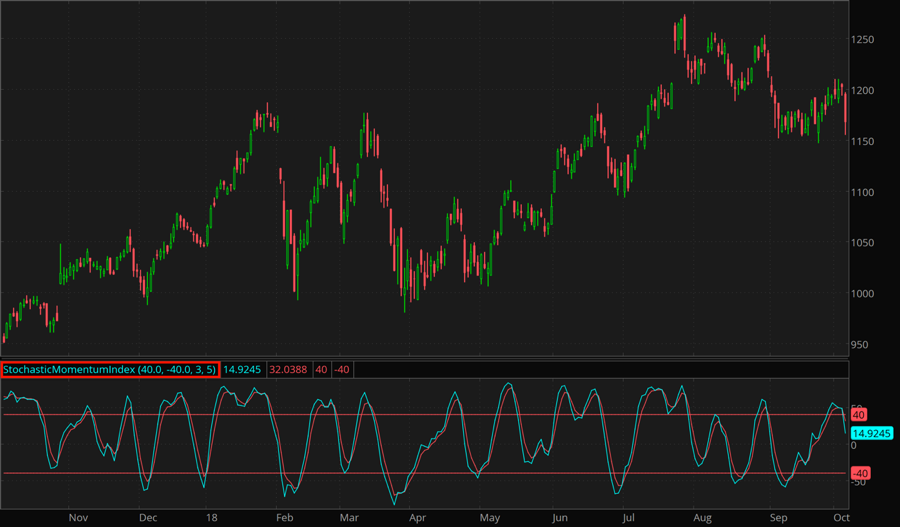Click the Nov label on time axis
The width and height of the screenshot is (900, 527).
[79, 518]
